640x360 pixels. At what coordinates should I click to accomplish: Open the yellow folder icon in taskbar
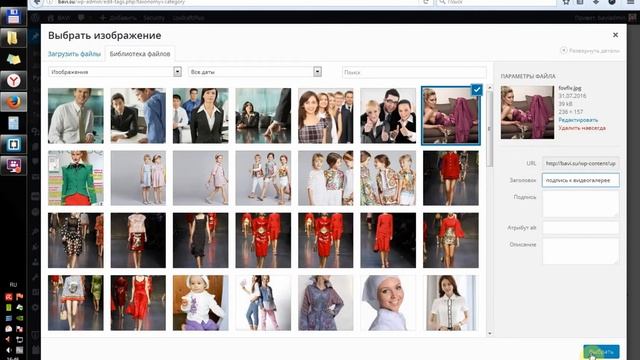(13, 38)
